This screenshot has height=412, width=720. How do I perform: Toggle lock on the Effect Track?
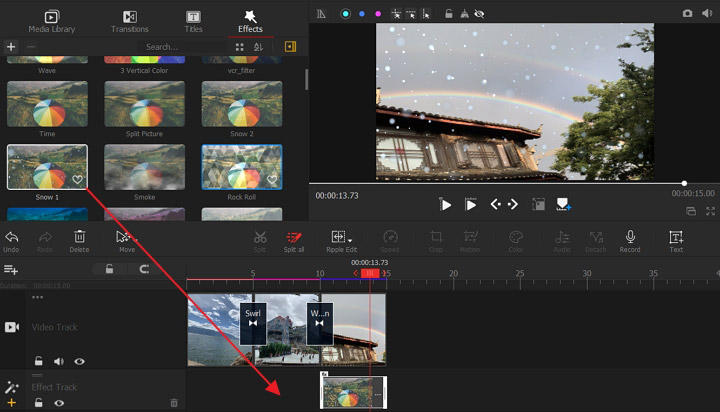coord(38,403)
